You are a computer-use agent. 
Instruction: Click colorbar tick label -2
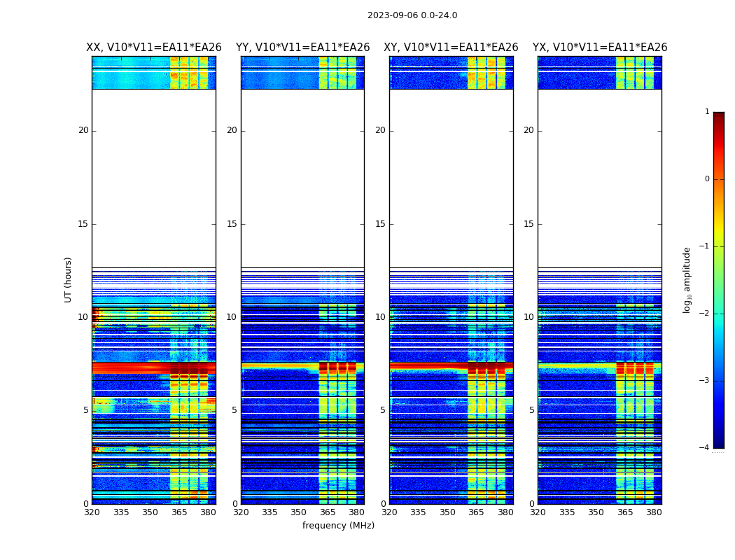(x=706, y=314)
